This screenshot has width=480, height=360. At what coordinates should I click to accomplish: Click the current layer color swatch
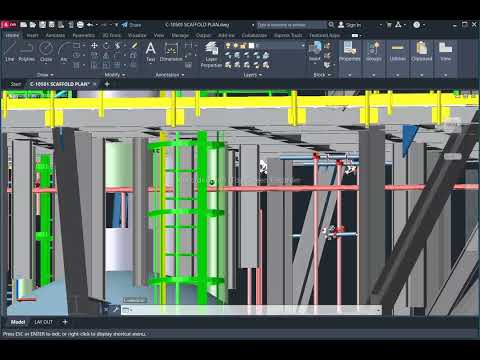coord(252,45)
